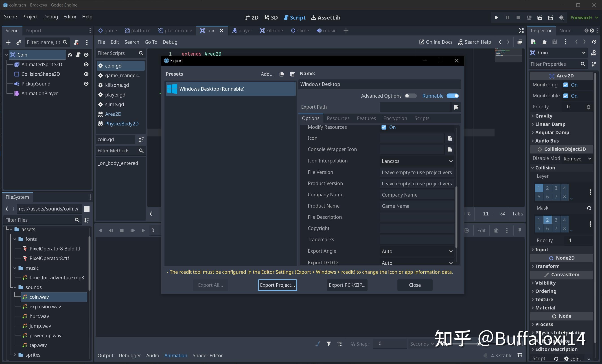Viewport: 602px width, 364px height.
Task: Delete the Windows Desktop preset
Action: [x=292, y=74]
